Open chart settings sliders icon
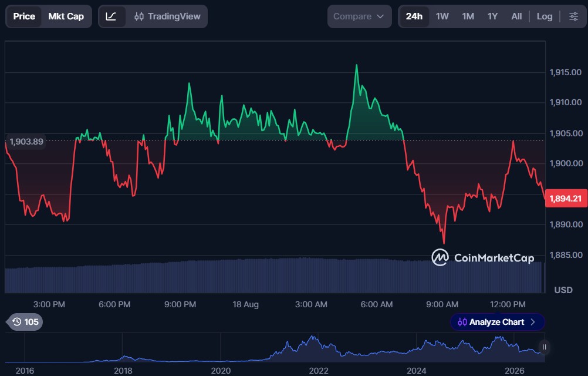Viewport: 588px width, 376px height. [573, 16]
